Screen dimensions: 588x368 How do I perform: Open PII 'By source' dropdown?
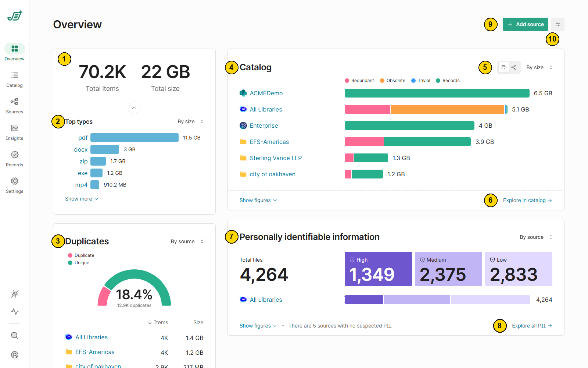tap(536, 237)
